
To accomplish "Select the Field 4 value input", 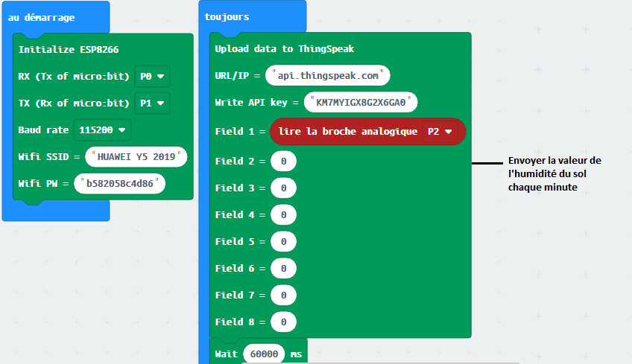I will coord(284,214).
